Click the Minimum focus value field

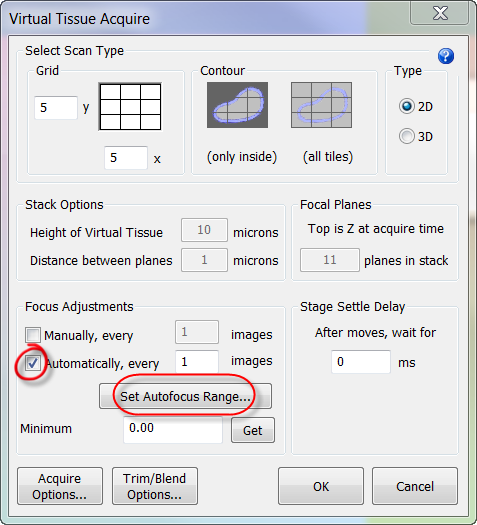[x=173, y=430]
